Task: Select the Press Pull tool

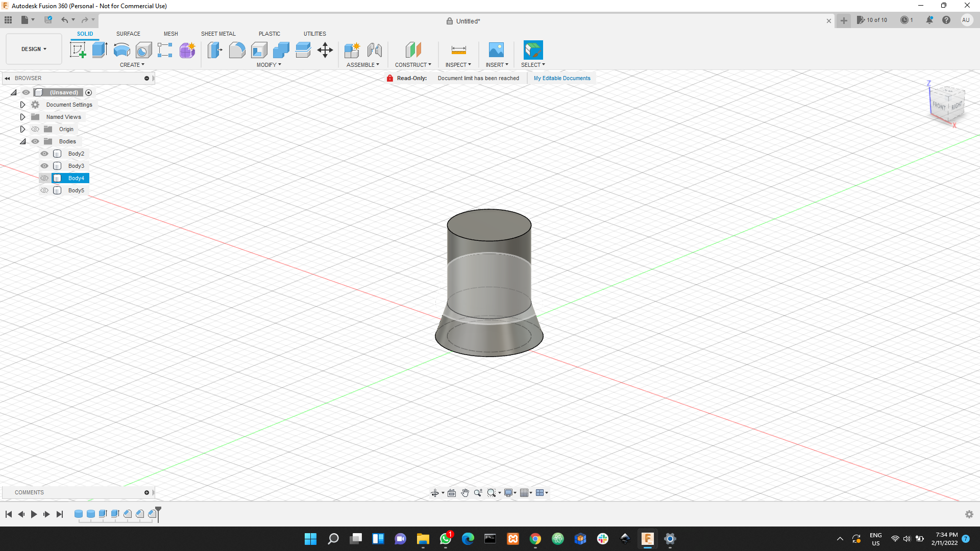Action: coord(215,49)
